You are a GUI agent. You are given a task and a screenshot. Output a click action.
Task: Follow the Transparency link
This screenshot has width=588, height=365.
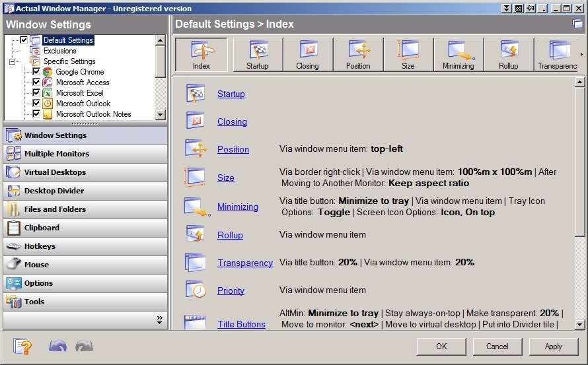[245, 263]
